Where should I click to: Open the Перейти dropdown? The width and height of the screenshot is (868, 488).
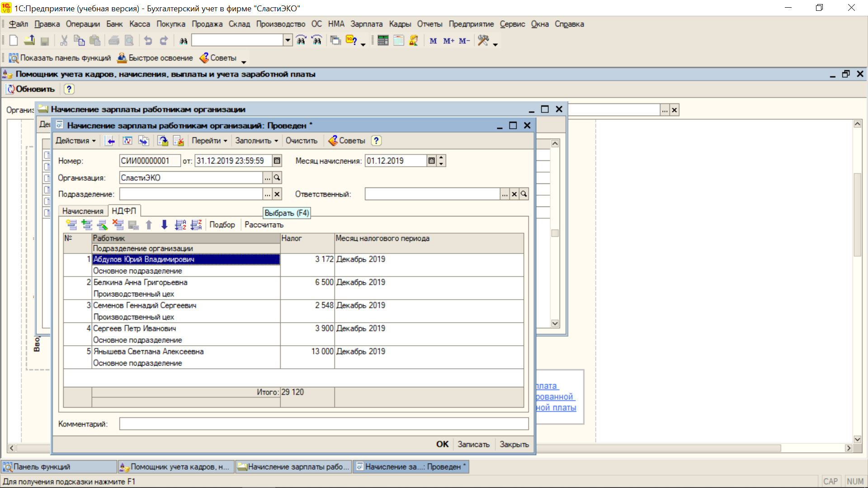tap(209, 141)
